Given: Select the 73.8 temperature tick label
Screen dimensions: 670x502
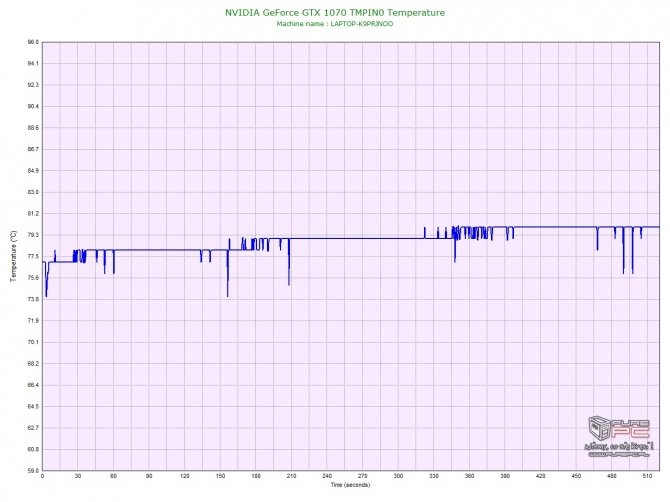Looking at the screenshot, I should [33, 299].
